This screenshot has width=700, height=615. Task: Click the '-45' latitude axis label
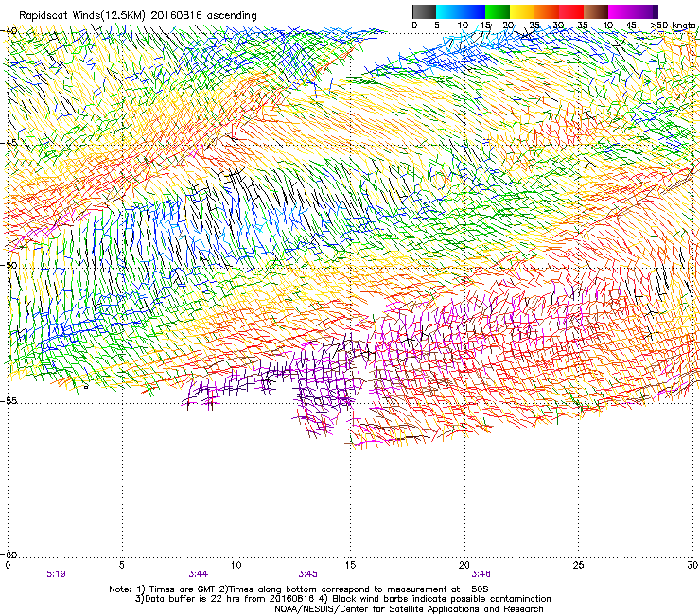[x=9, y=143]
